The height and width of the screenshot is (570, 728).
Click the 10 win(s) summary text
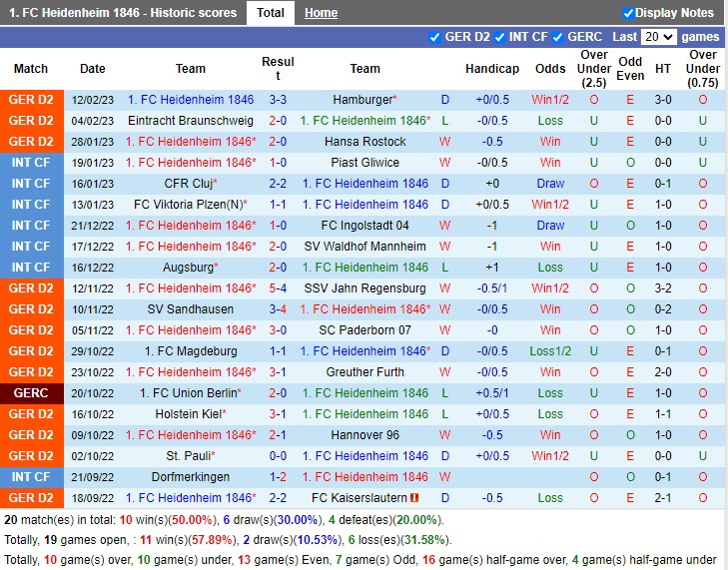point(168,520)
